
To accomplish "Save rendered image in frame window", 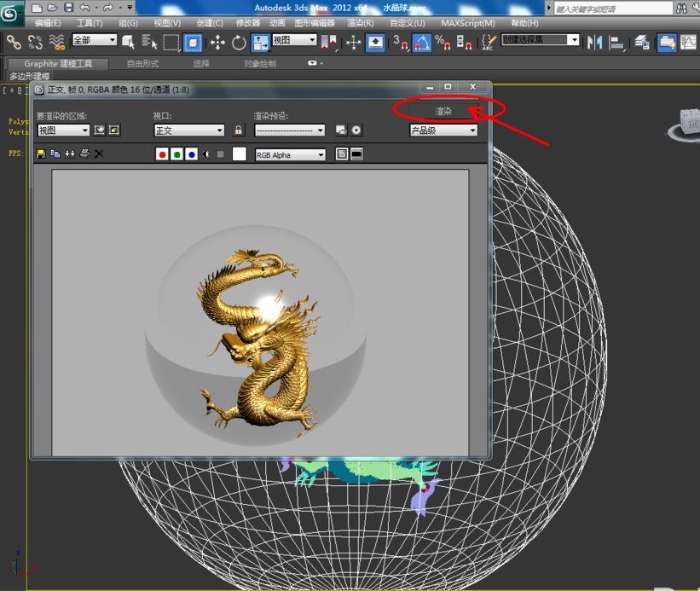I will click(x=41, y=154).
